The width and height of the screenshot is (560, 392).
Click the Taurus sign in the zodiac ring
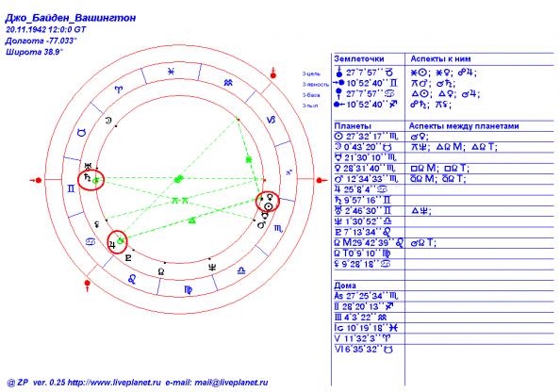[82, 133]
